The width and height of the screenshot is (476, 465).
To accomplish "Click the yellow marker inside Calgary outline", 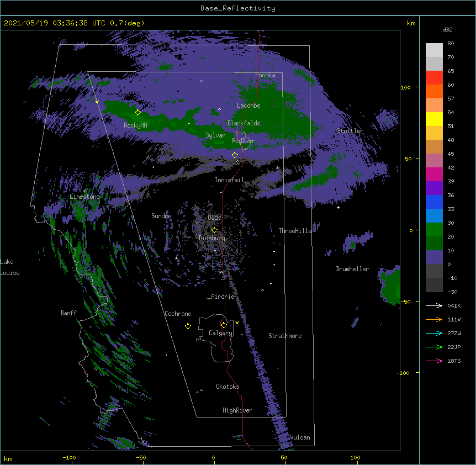I will click(224, 325).
